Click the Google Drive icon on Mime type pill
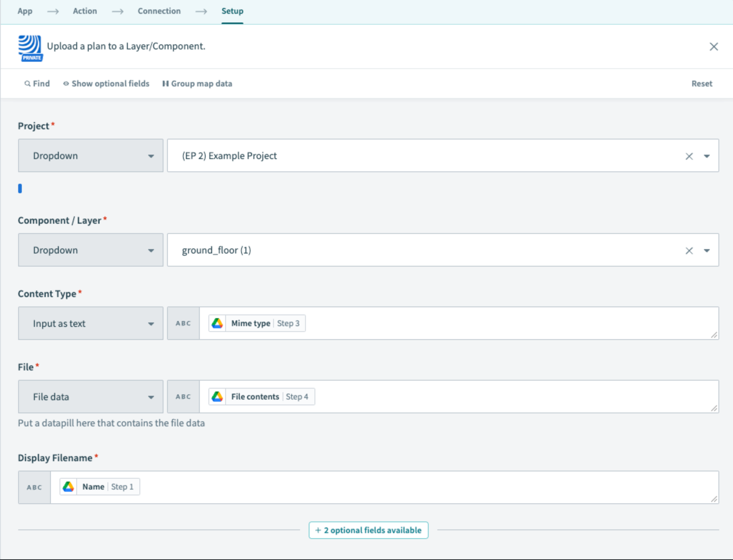733x560 pixels. click(x=217, y=323)
